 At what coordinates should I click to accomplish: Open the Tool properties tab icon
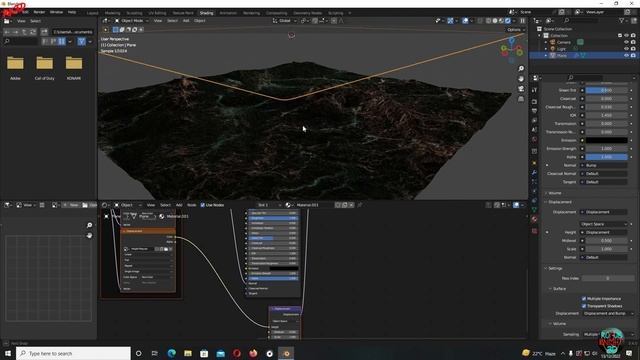point(535,90)
